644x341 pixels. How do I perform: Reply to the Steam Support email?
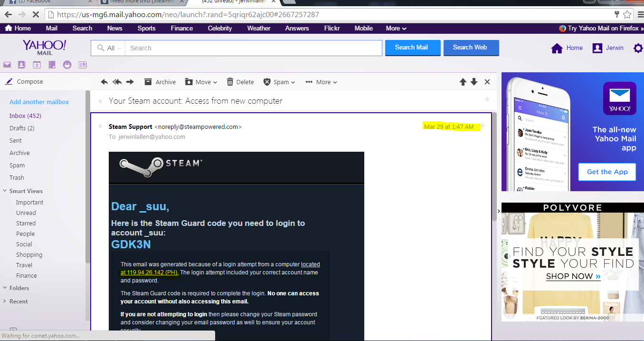[104, 82]
